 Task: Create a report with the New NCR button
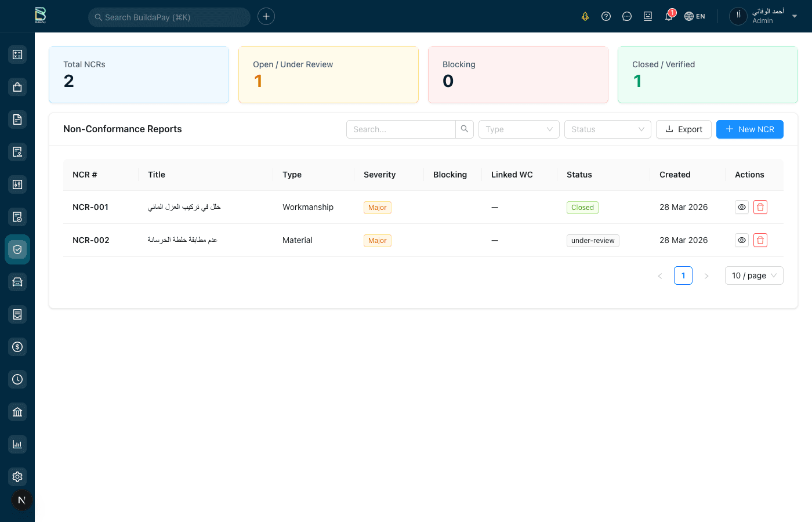click(x=749, y=129)
